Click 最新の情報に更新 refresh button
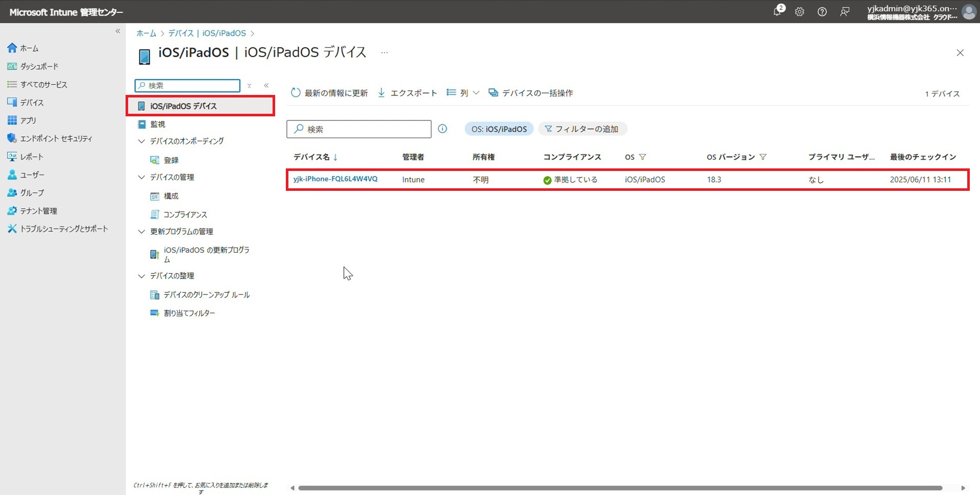Screen dimensions: 980x495 coord(329,93)
